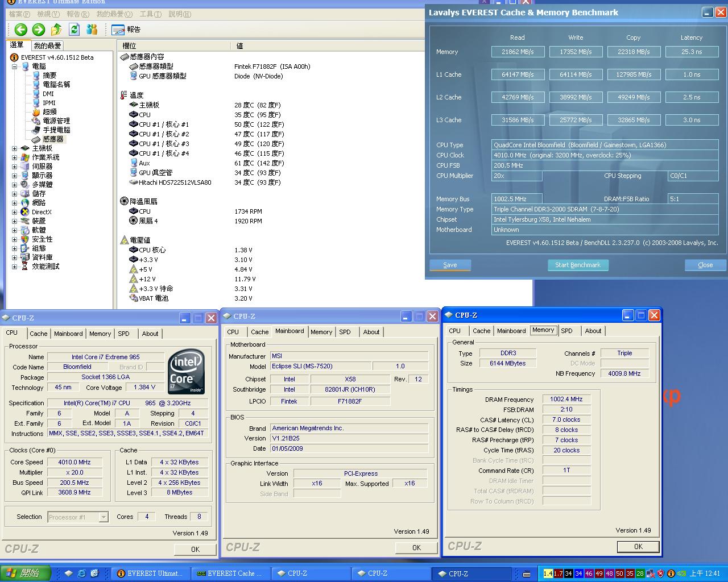The height and width of the screenshot is (582, 728).
Task: Click the Refresh page icon in toolbar
Action: (74, 30)
